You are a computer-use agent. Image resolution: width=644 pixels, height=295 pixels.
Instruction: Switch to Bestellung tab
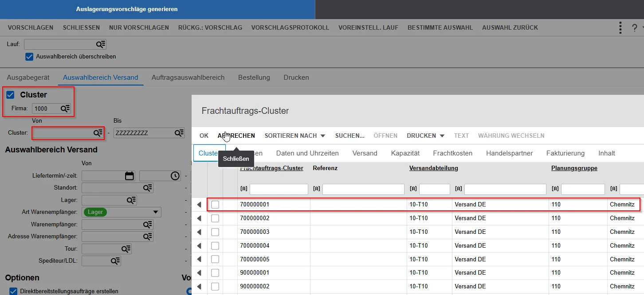tap(254, 78)
